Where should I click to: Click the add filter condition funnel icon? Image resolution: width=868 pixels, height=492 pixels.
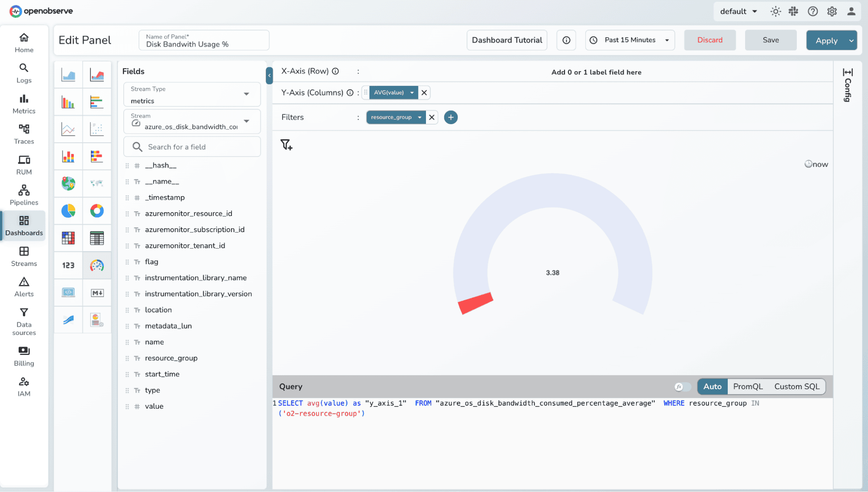coord(286,144)
